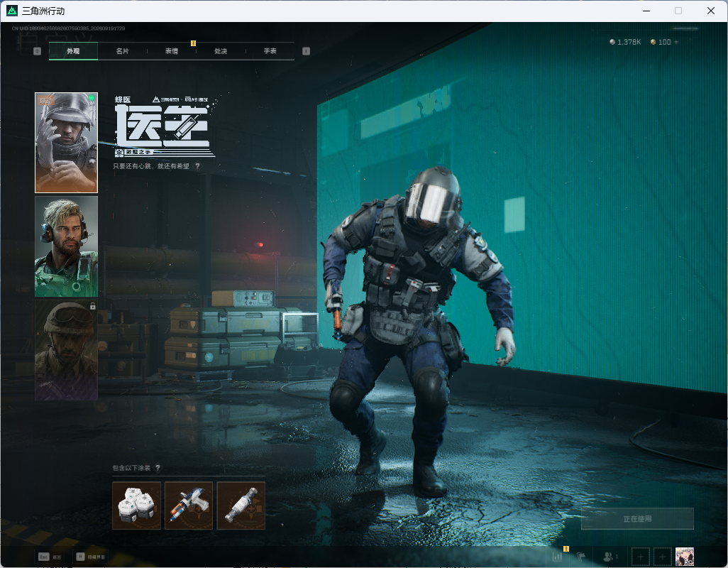Open the flag icon in bottom bar
This screenshot has height=568, width=728.
(x=580, y=556)
